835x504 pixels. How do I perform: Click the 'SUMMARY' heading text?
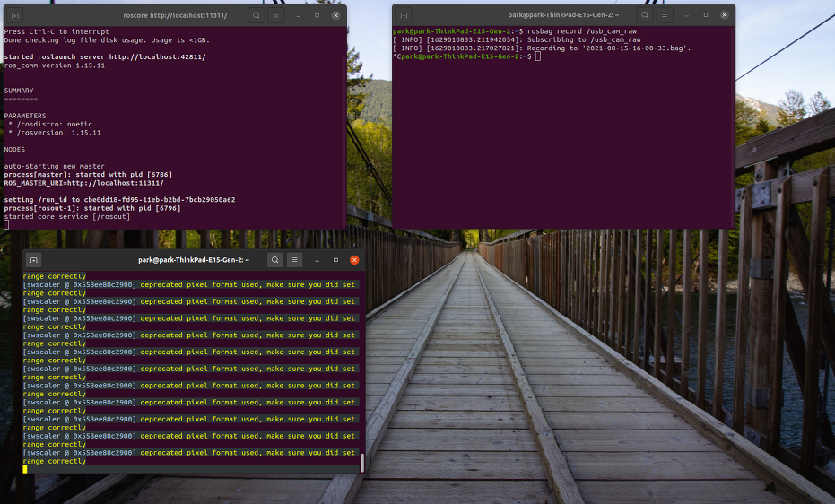coord(19,91)
